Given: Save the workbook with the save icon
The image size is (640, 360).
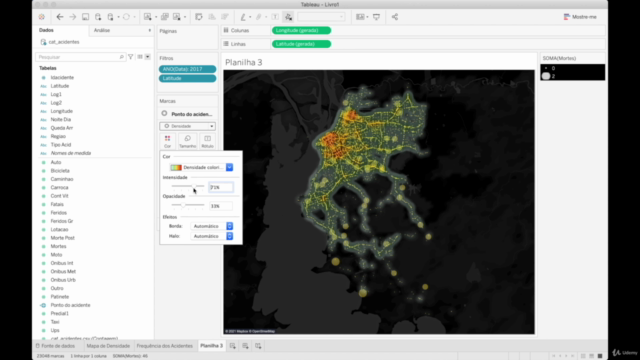Looking at the screenshot, I should [85, 17].
